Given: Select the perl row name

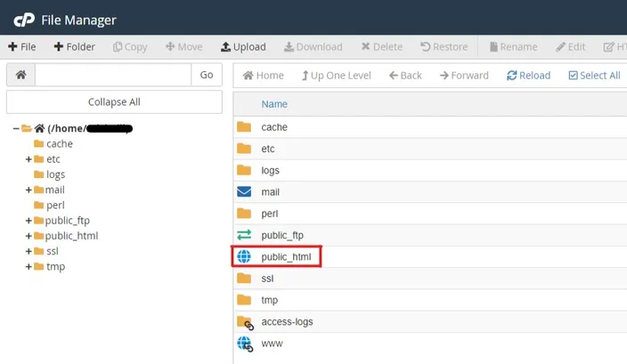Looking at the screenshot, I should tap(270, 214).
